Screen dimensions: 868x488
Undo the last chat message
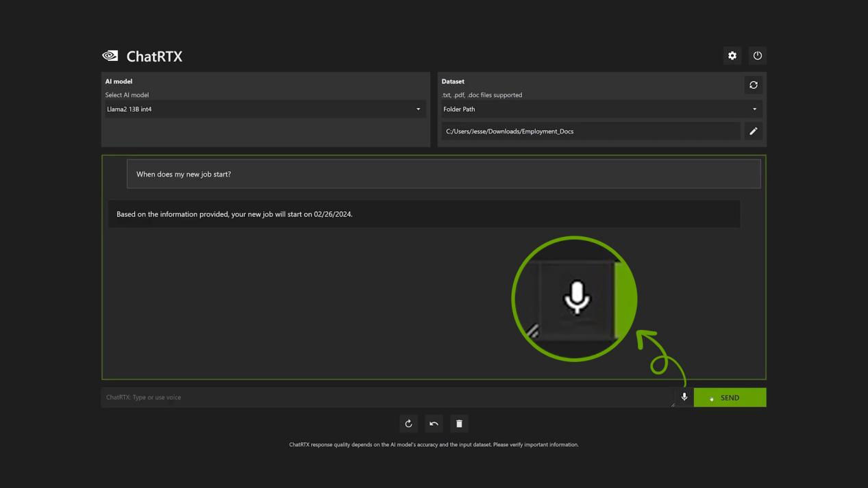[434, 424]
